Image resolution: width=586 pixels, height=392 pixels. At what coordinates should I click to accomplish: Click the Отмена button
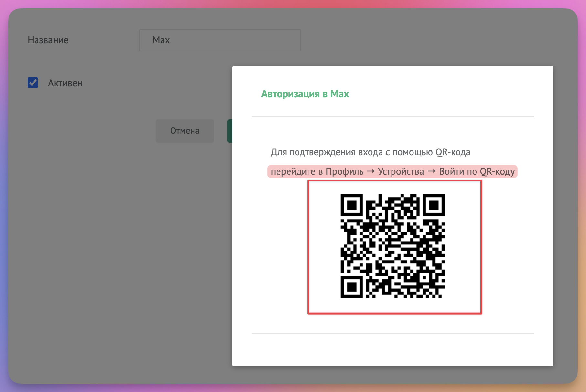[185, 131]
